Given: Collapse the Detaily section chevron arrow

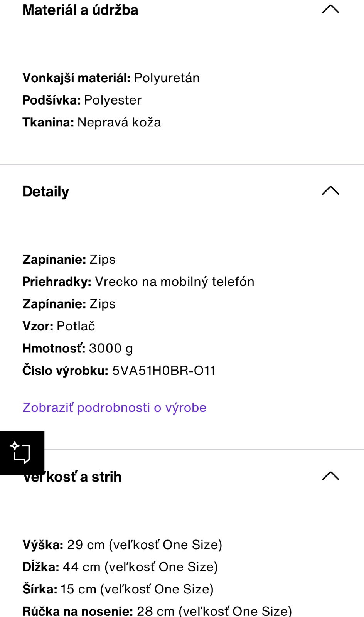Looking at the screenshot, I should (x=330, y=191).
